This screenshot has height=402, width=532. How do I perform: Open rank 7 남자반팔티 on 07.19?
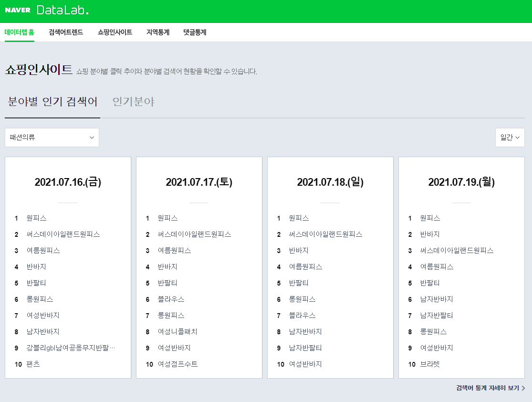tap(437, 316)
